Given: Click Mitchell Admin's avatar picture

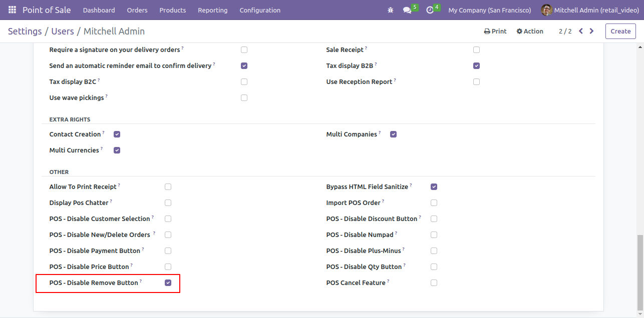Looking at the screenshot, I should point(546,10).
